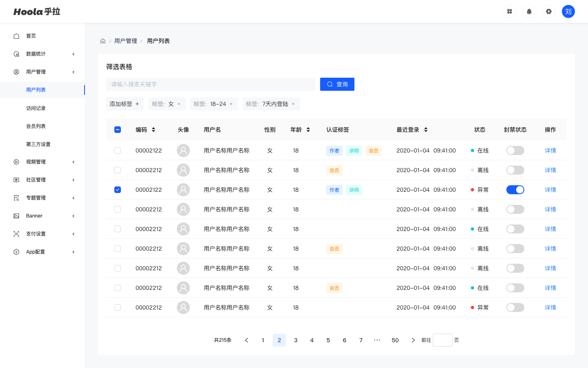Image resolution: width=588 pixels, height=368 pixels.
Task: Enable 封禁状态 switch in last row
Action: 515,307
